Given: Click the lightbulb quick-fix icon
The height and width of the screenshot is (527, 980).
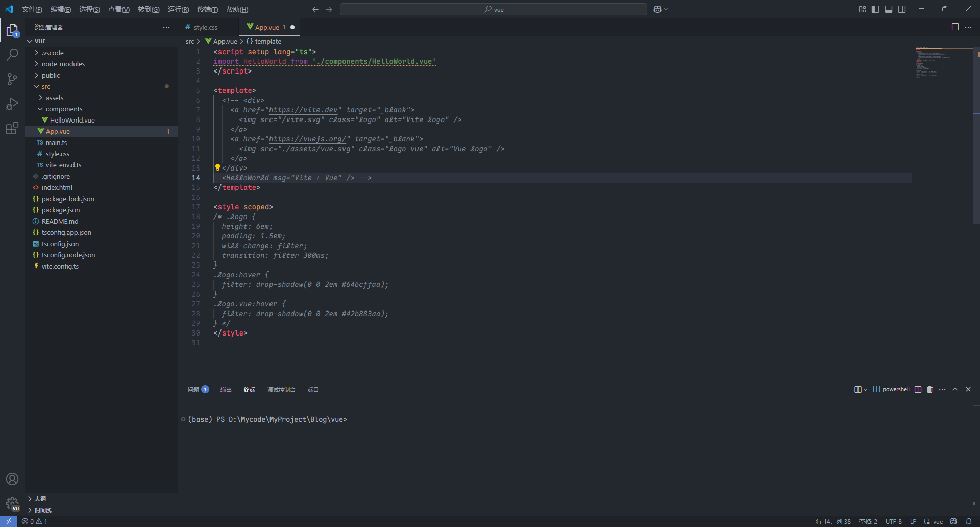Looking at the screenshot, I should [x=217, y=167].
